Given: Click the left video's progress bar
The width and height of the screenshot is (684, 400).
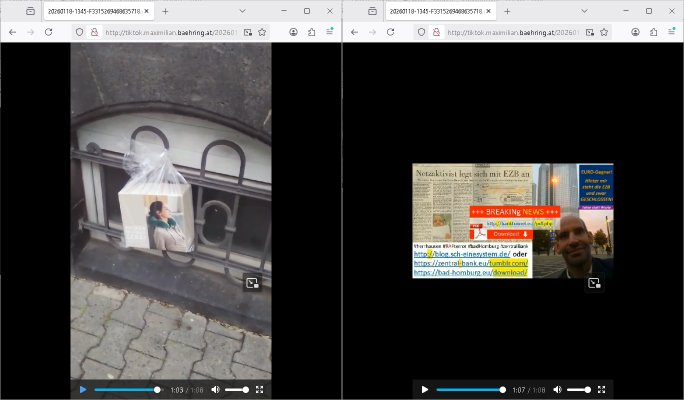Looking at the screenshot, I should (126, 389).
